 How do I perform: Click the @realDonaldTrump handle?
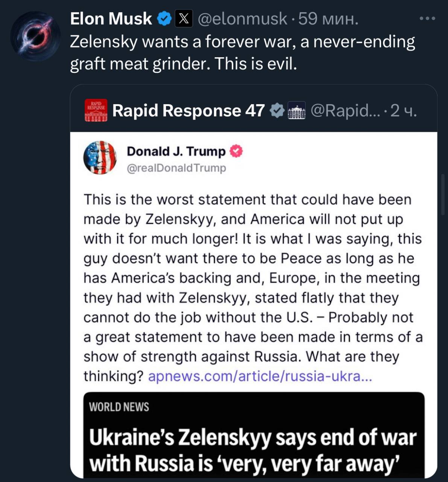coord(176,168)
